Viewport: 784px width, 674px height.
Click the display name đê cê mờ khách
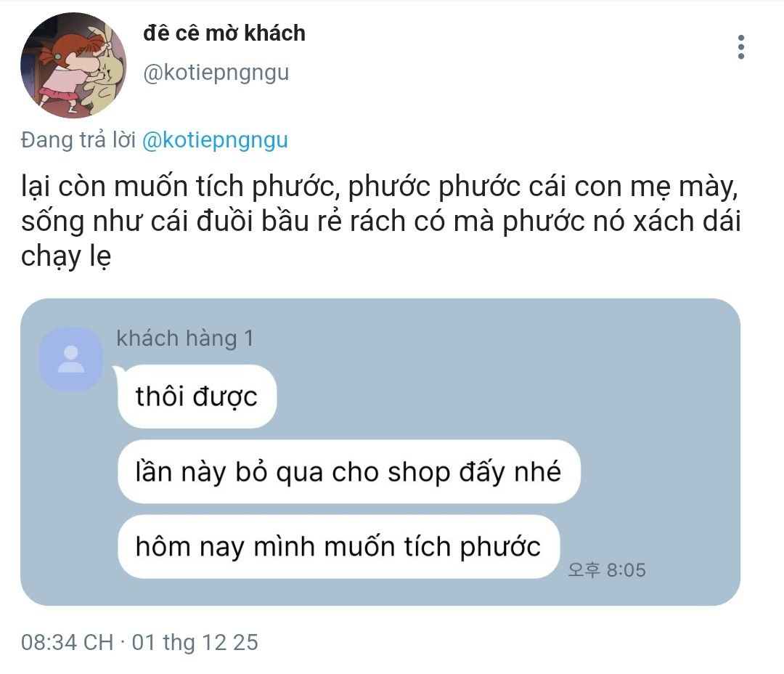click(x=224, y=33)
